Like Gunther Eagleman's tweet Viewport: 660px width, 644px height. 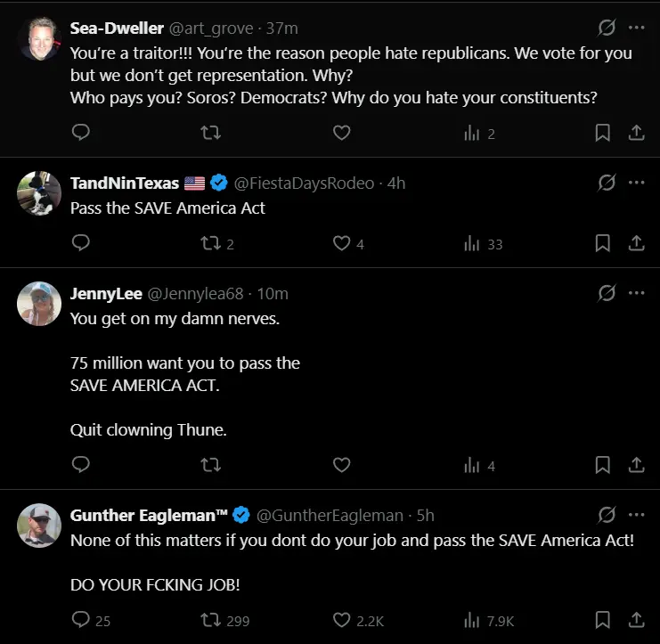(x=341, y=620)
